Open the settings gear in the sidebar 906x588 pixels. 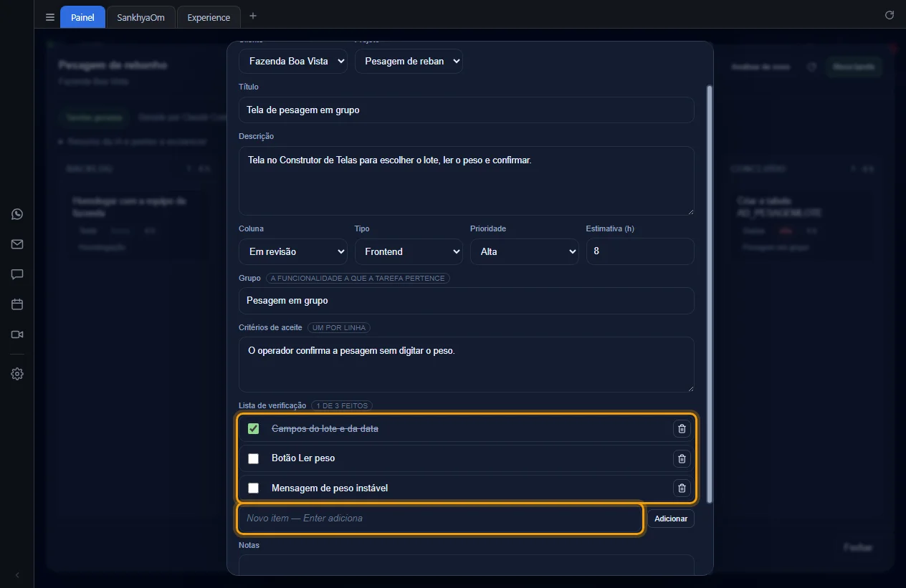pyautogui.click(x=17, y=374)
